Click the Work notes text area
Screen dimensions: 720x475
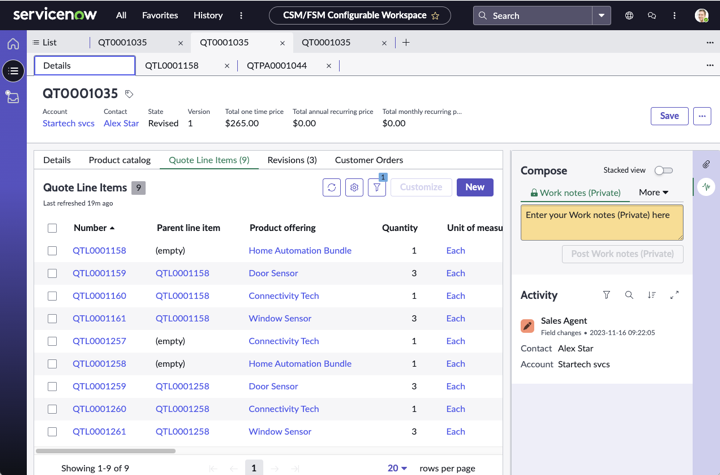(x=602, y=223)
